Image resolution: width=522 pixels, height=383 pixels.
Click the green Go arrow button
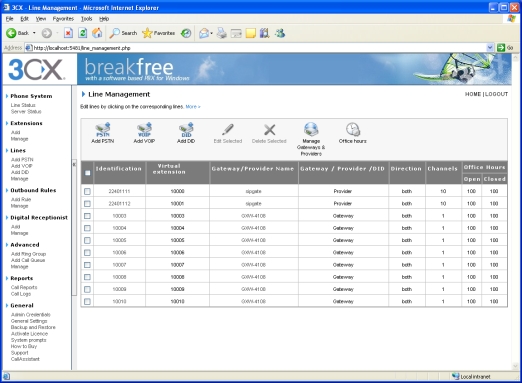click(x=501, y=48)
